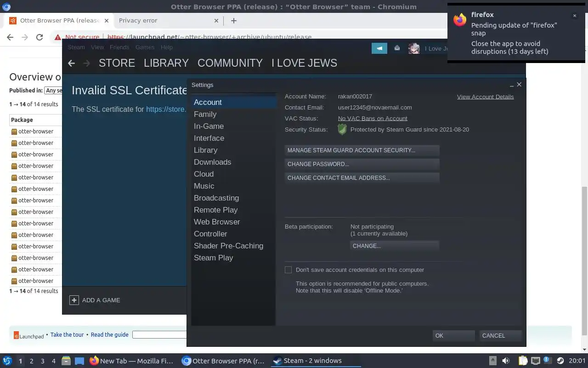Click the update notifier tray icon
This screenshot has height=368, width=588.
[x=547, y=360]
